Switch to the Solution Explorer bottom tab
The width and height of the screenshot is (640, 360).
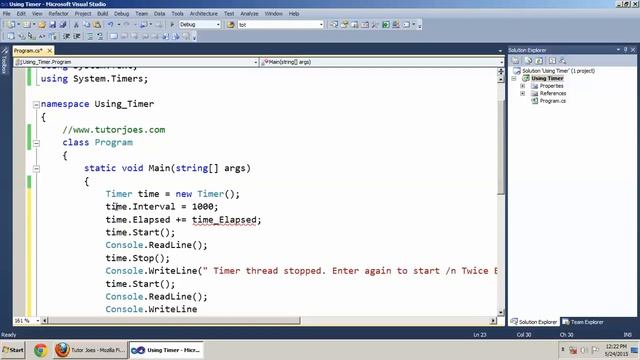(533, 322)
